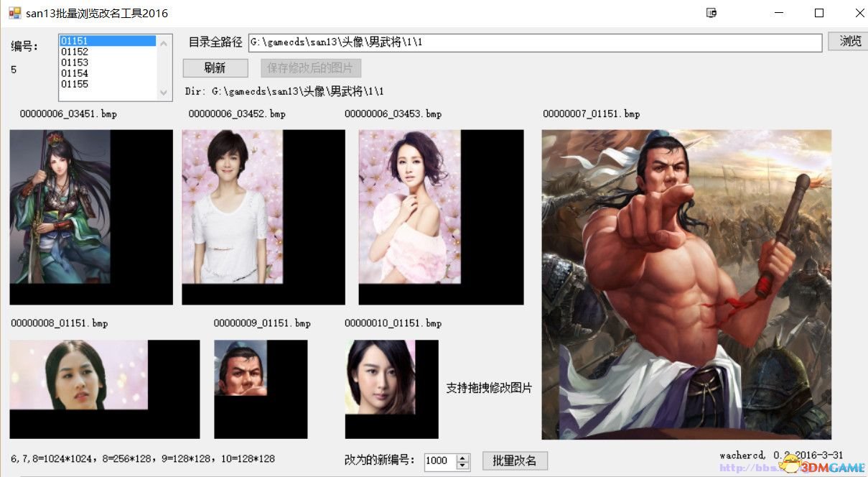868x477 pixels.
Task: Click the 浏览 browse button
Action: 849,41
